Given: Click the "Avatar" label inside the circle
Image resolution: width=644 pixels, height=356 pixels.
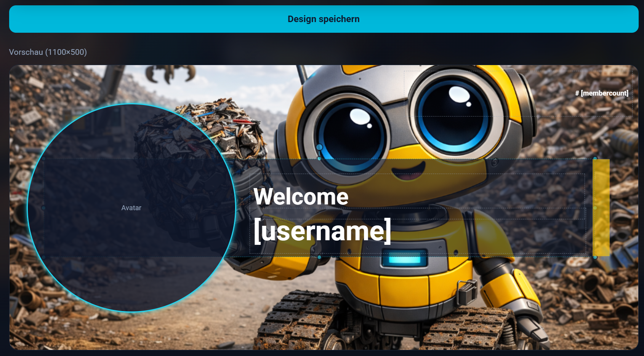Looking at the screenshot, I should click(x=131, y=208).
